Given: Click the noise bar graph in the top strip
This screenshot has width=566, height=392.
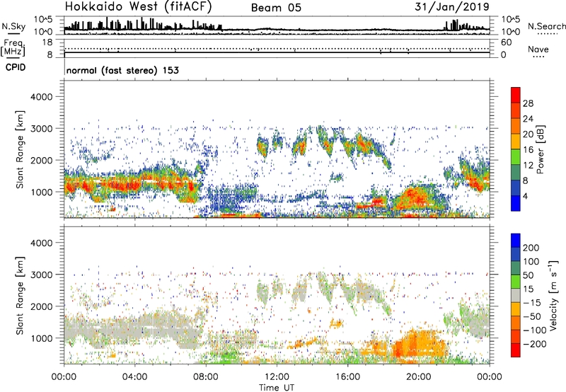Looking at the screenshot, I should coord(277,25).
